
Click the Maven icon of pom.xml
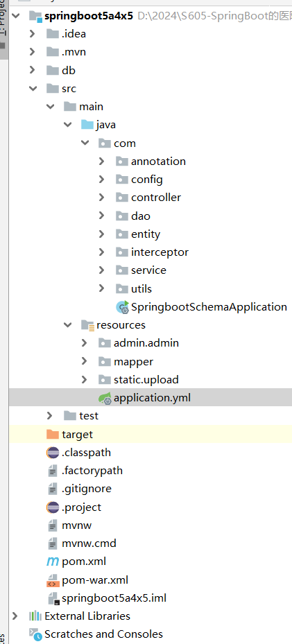(53, 562)
